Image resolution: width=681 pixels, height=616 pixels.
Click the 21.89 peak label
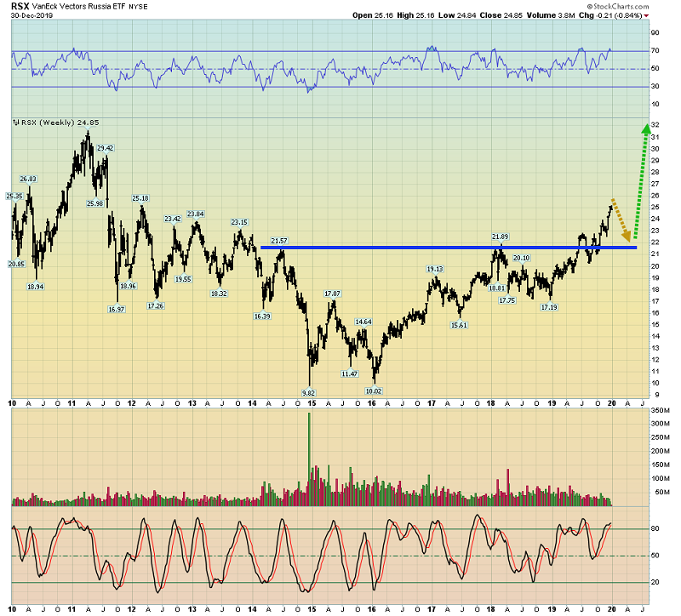(x=500, y=237)
